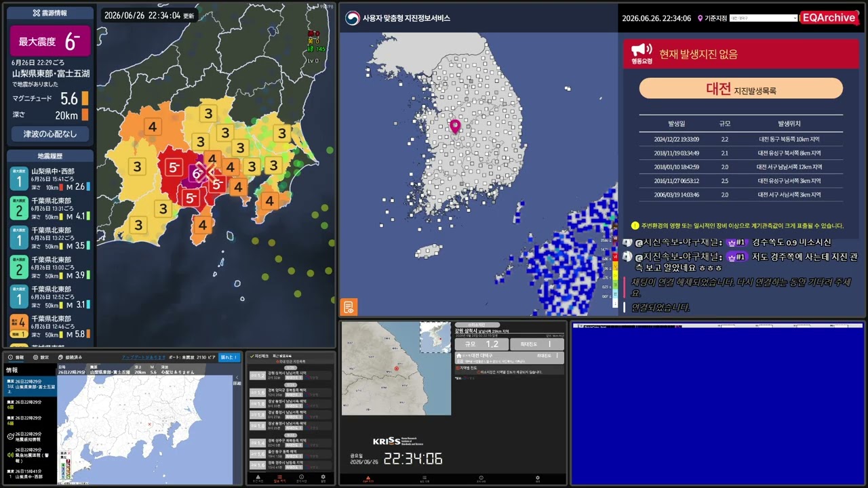The height and width of the screenshot is (488, 868).
Task: Select the 千葉県北東部 M 3.1 history entry
Action: tap(50, 297)
